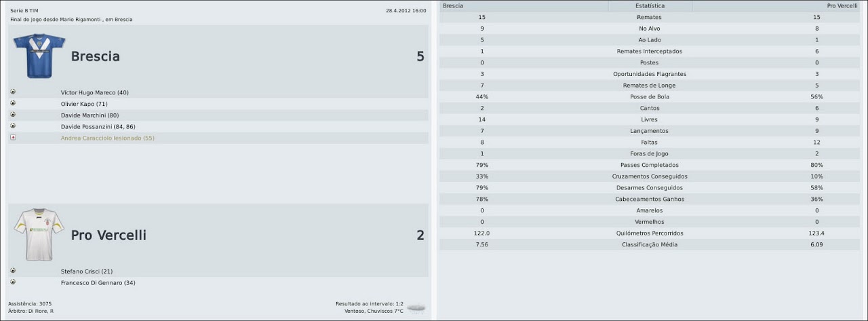
Task: Click the rainy weather icon
Action: (416, 308)
